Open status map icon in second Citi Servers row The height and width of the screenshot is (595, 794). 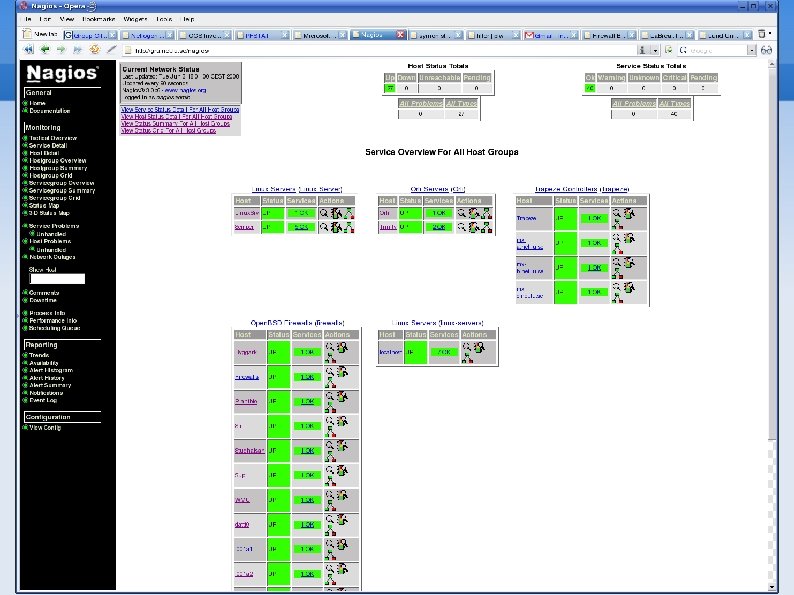click(x=486, y=227)
